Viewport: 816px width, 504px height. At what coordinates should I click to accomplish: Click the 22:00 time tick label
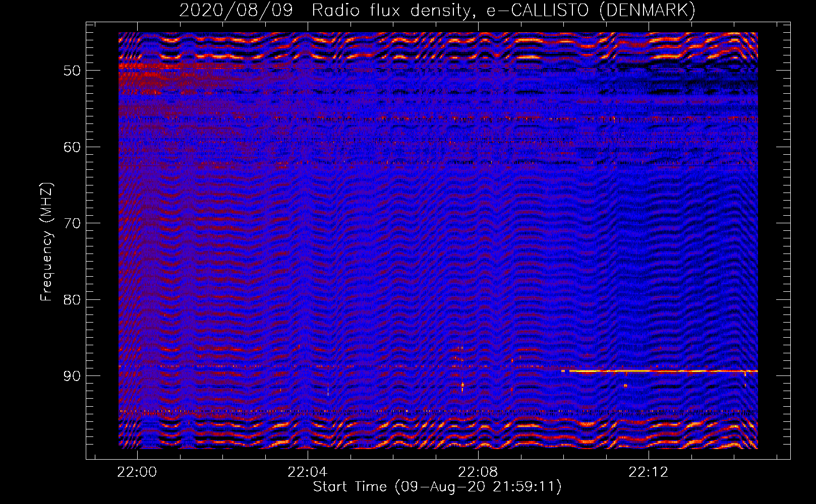pos(137,472)
